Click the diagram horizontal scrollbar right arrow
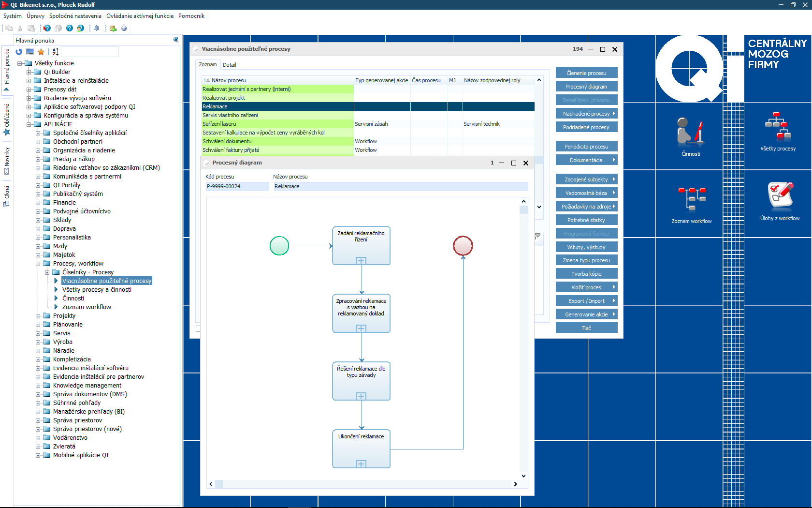 pos(515,484)
